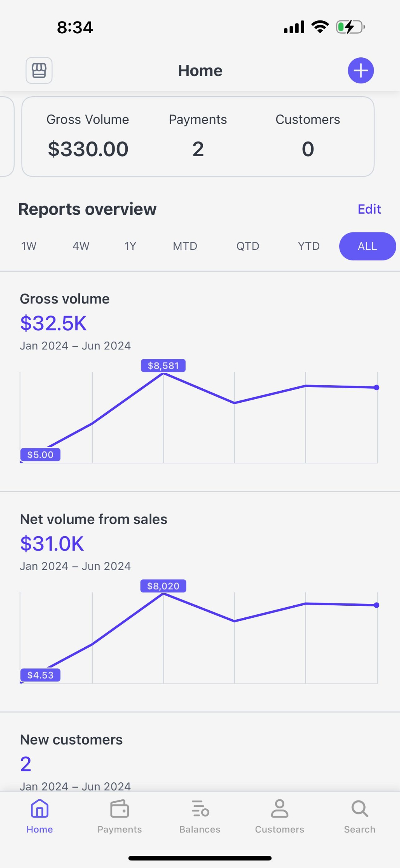Switch to the MTD range

click(x=185, y=246)
